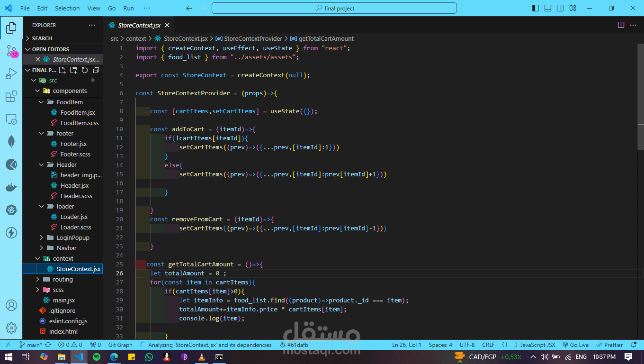Open the overflow menu after Run
The width and height of the screenshot is (644, 364).
pos(147,9)
